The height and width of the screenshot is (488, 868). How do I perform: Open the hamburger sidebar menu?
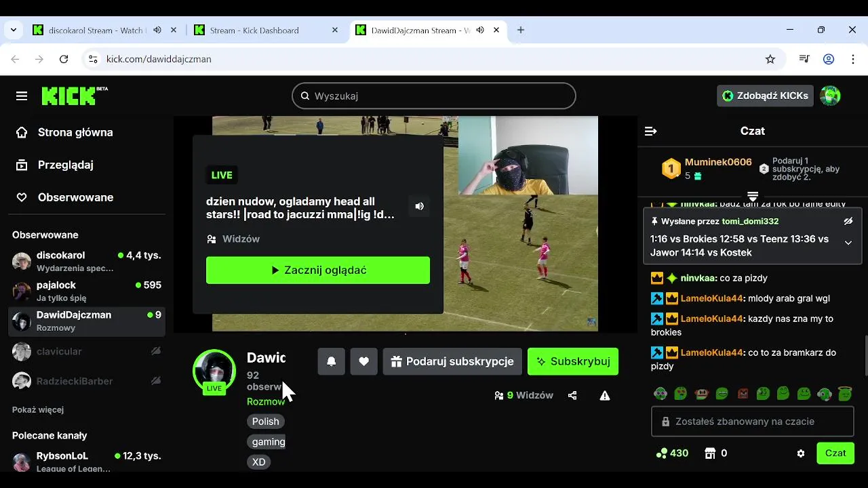point(22,96)
